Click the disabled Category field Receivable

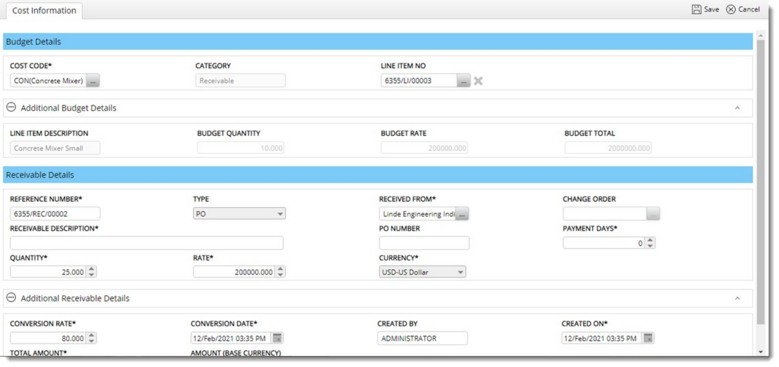pyautogui.click(x=240, y=80)
